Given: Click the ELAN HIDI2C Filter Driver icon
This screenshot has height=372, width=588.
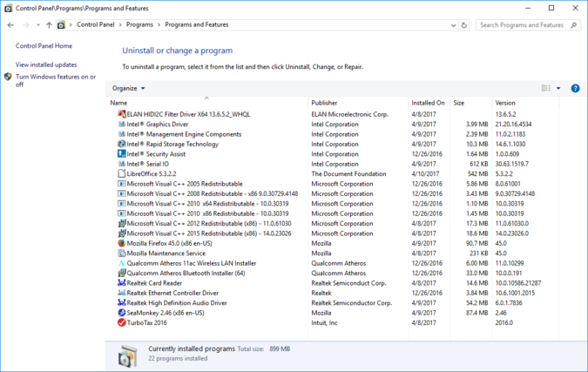Looking at the screenshot, I should pos(121,114).
